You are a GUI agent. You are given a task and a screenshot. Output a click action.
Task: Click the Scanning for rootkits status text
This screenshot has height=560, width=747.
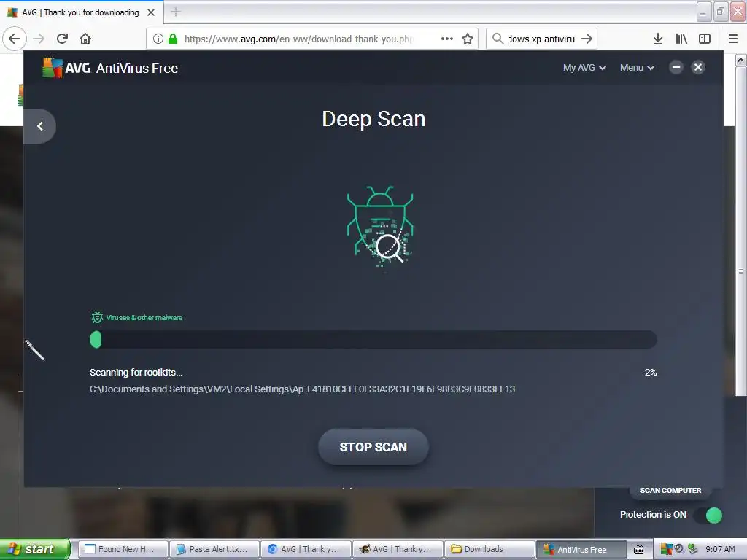(x=136, y=373)
